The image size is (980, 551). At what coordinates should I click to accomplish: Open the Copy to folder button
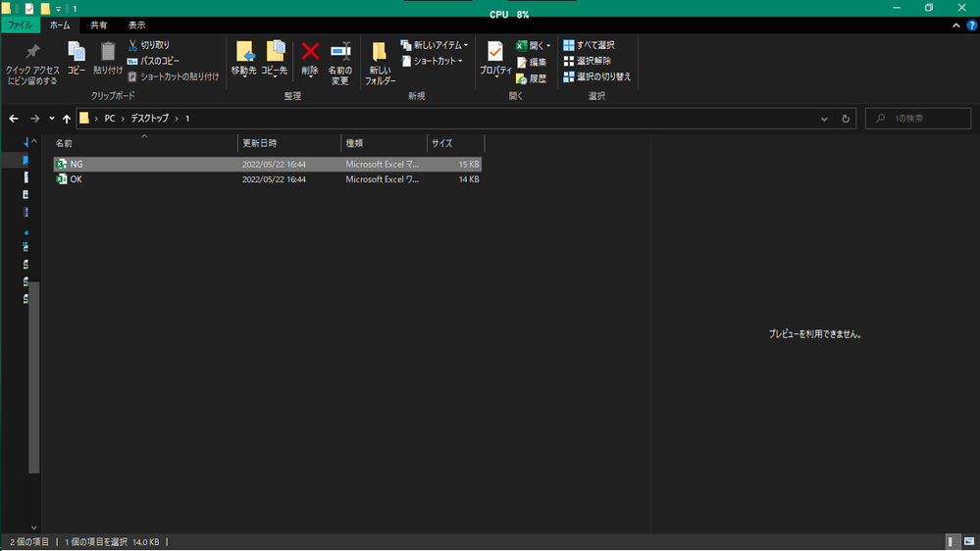point(275,60)
